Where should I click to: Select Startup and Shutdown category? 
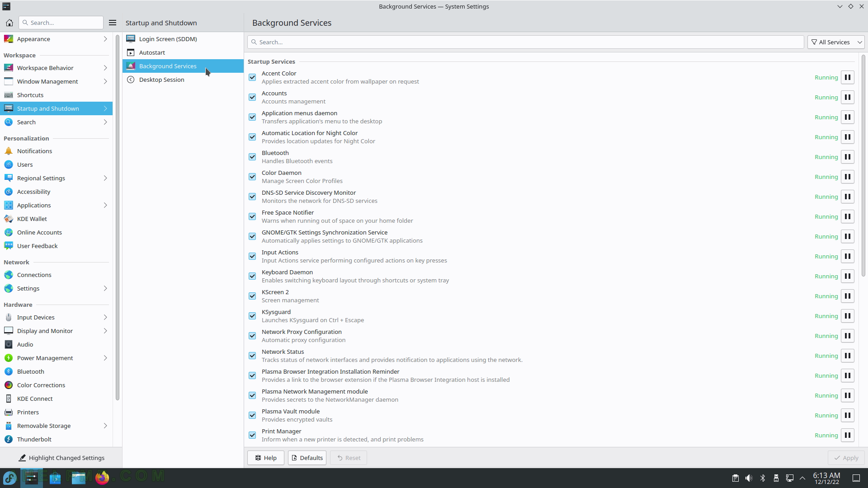(56, 108)
